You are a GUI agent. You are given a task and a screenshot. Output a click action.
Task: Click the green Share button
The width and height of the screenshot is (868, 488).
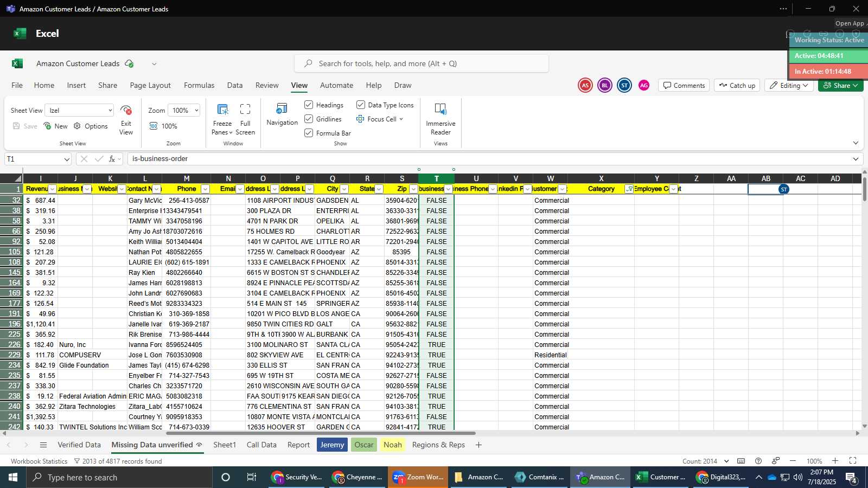pyautogui.click(x=840, y=85)
